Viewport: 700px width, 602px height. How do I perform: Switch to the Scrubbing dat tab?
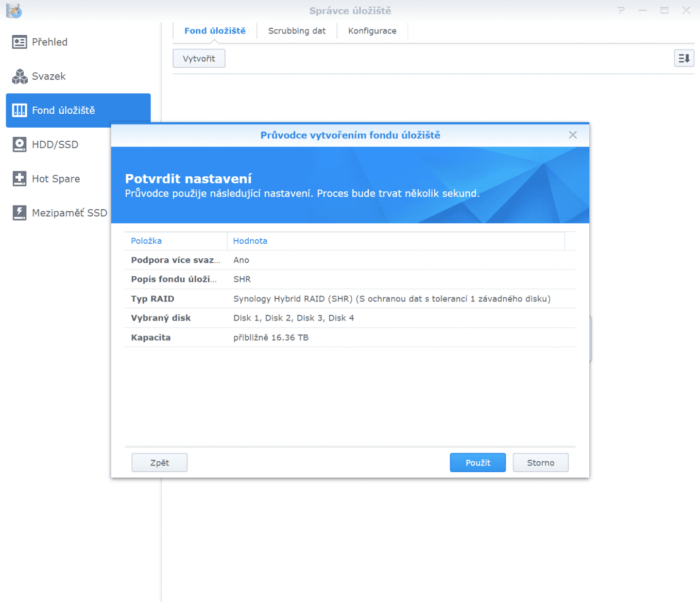pyautogui.click(x=297, y=31)
